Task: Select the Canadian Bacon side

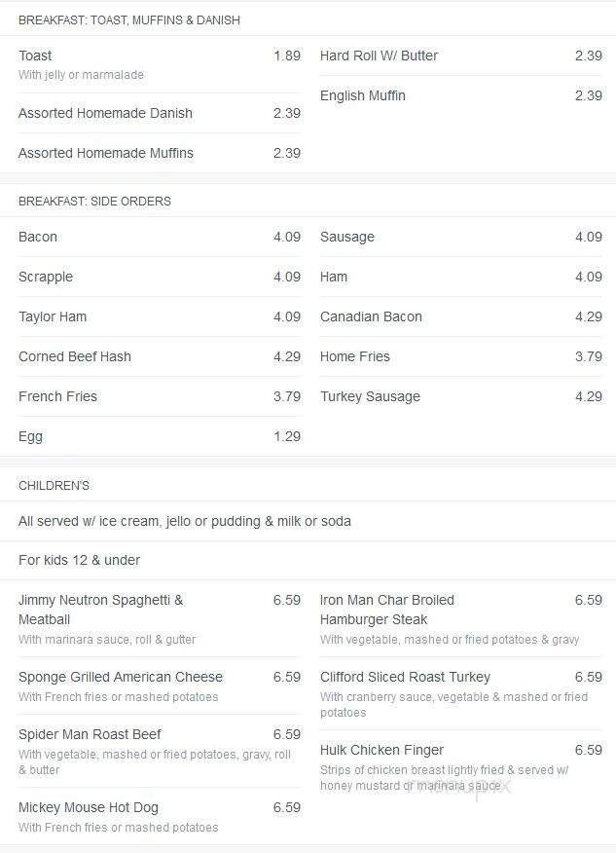Action: (x=461, y=316)
